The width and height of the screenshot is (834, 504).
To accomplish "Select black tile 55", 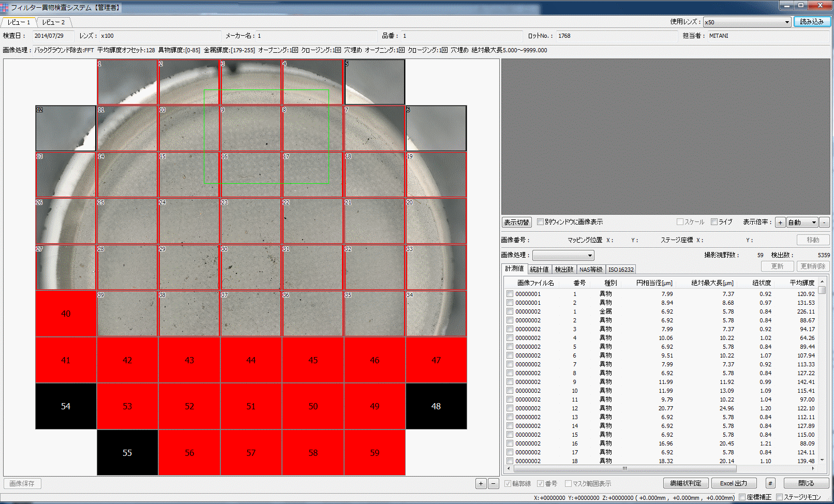I will [127, 453].
